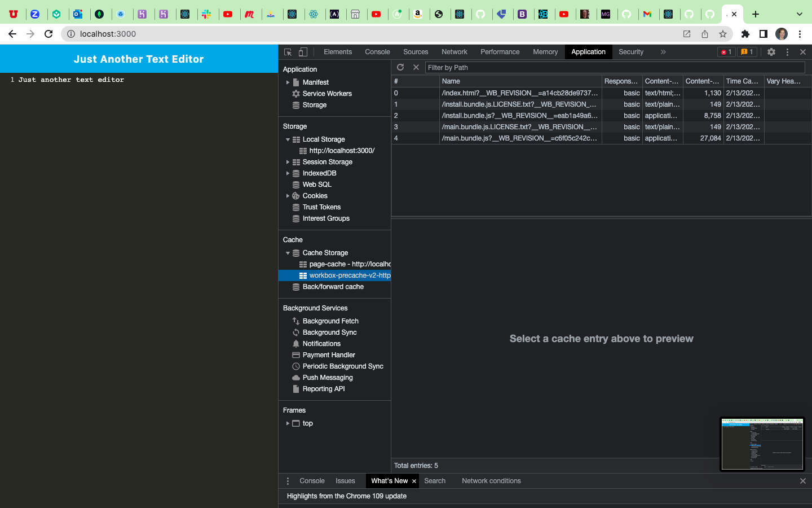The width and height of the screenshot is (812, 508).
Task: Open DevTools settings gear
Action: pyautogui.click(x=771, y=52)
